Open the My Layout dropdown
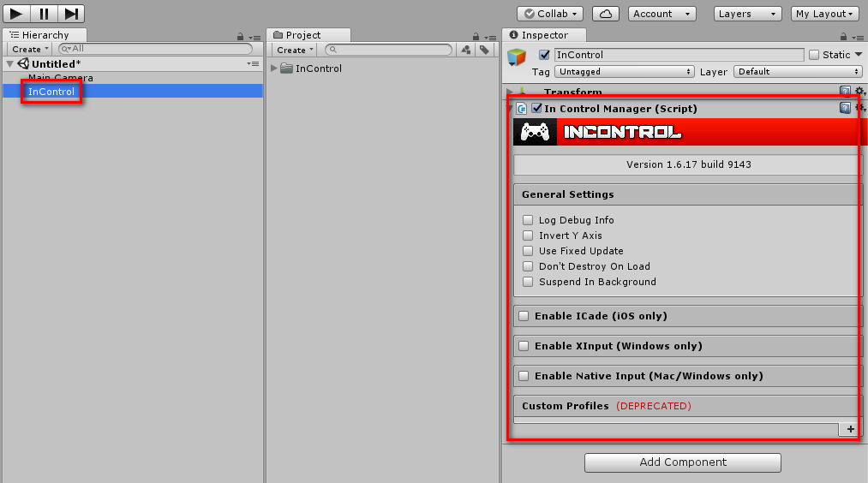The width and height of the screenshot is (868, 483). (x=825, y=14)
